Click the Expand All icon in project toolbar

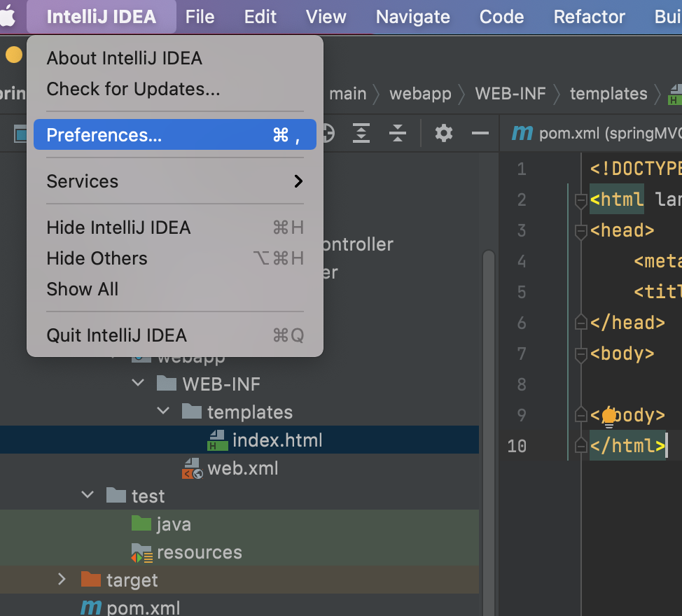361,134
